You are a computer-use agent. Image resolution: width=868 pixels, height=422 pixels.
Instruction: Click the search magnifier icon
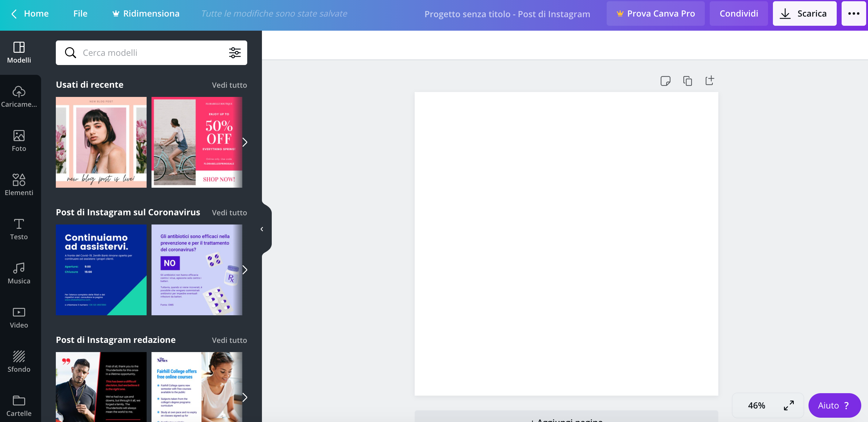(71, 52)
